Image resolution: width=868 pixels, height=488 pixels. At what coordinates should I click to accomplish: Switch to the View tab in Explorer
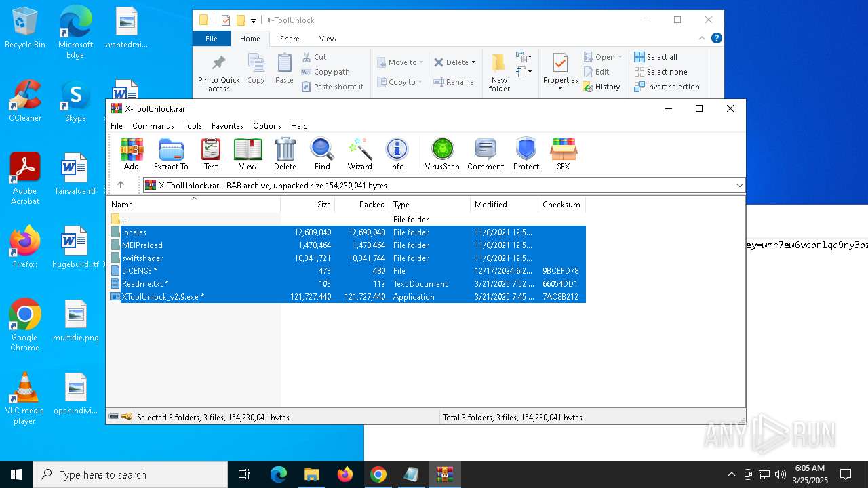point(328,39)
